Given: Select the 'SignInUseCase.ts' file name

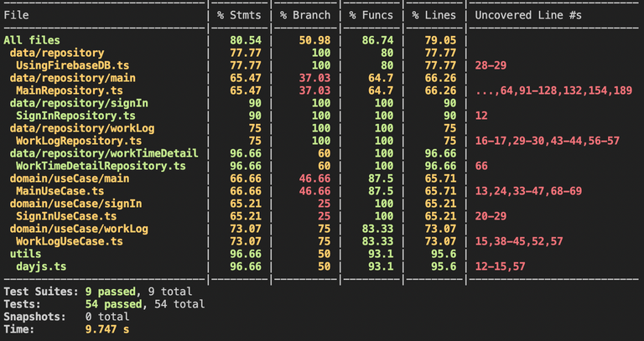Looking at the screenshot, I should [66, 216].
